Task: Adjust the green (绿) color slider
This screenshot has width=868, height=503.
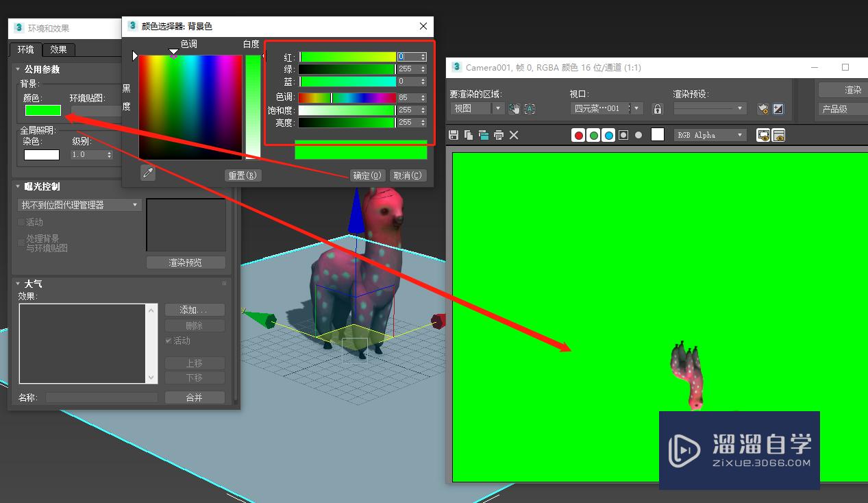Action: [347, 69]
